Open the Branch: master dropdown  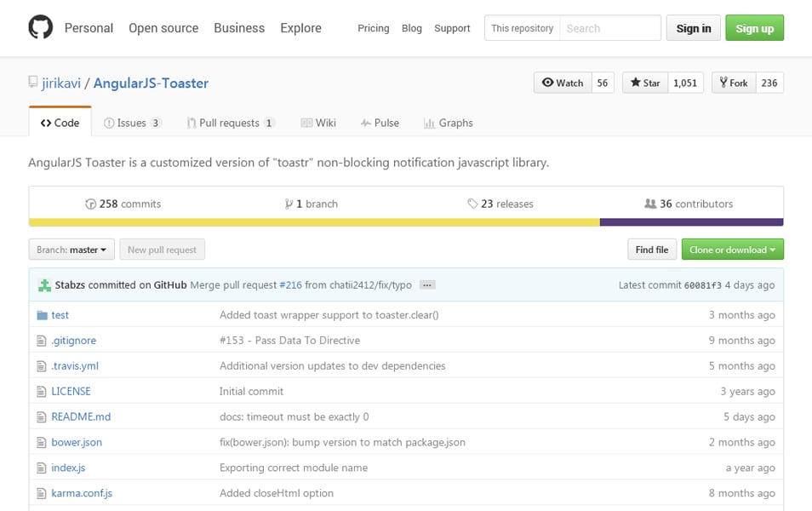click(71, 249)
